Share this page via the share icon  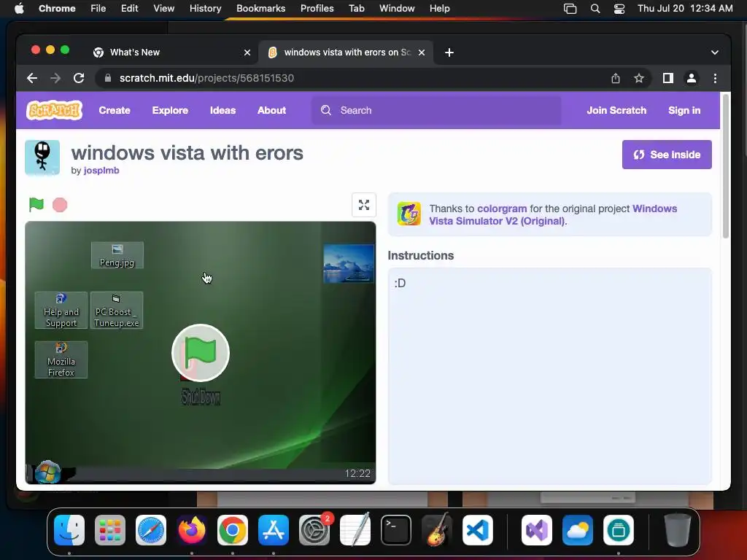click(616, 78)
